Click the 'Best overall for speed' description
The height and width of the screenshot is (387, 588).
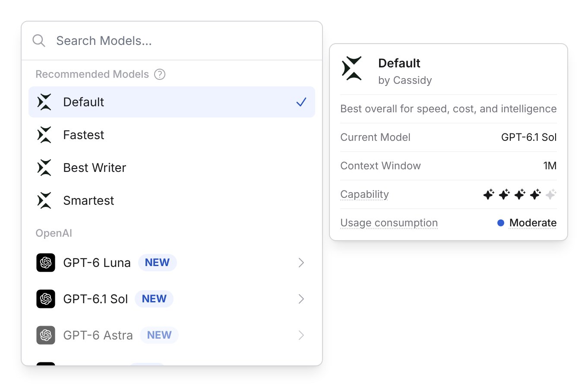point(449,109)
